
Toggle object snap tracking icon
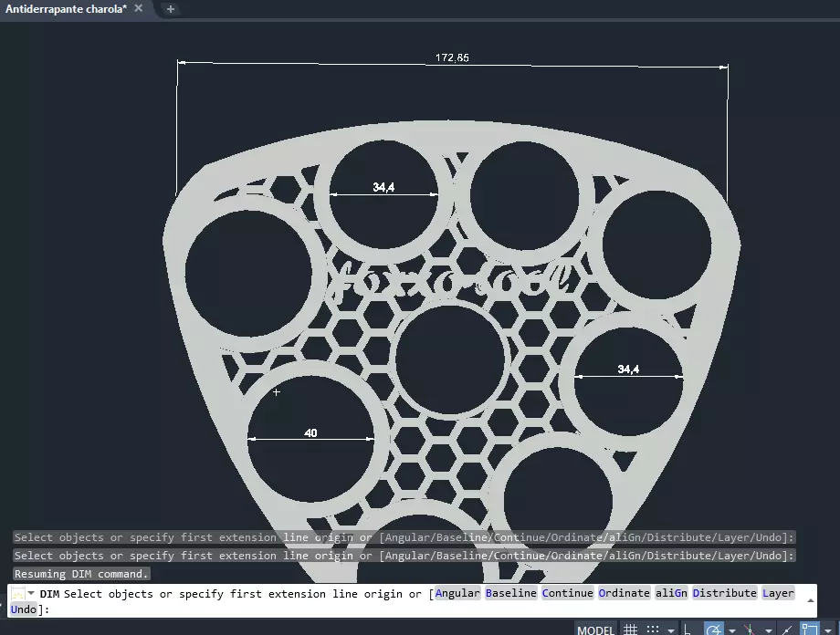click(x=786, y=630)
